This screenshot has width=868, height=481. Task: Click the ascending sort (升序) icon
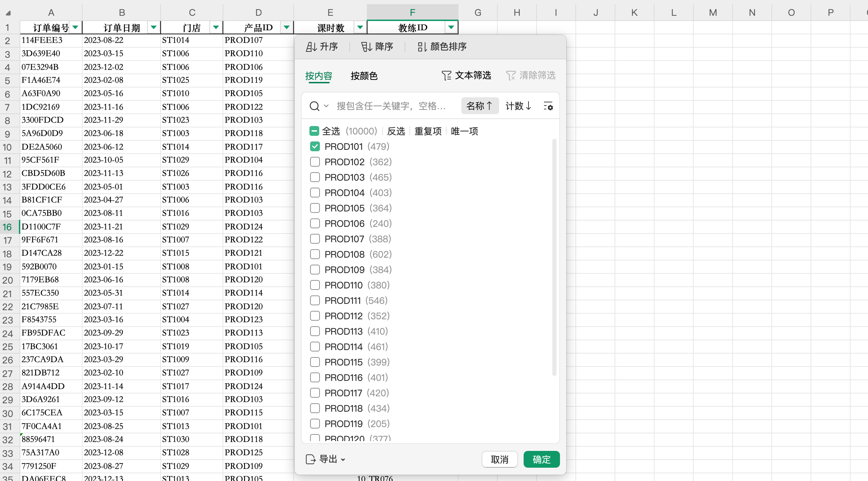click(x=311, y=47)
